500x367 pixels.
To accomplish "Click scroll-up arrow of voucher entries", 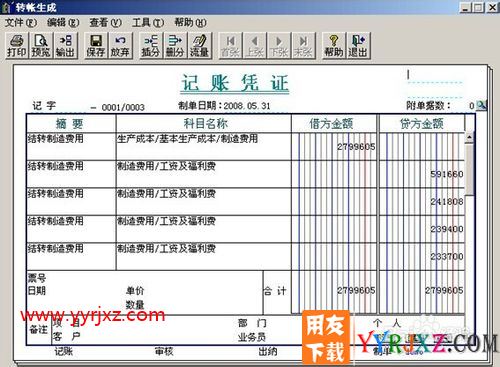I will coord(469,137).
